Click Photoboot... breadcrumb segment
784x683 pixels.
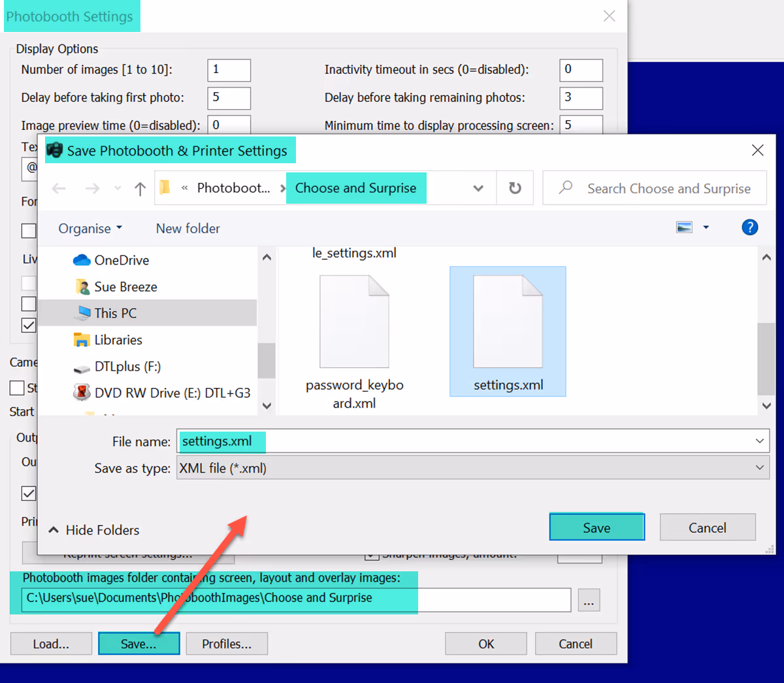(x=233, y=188)
